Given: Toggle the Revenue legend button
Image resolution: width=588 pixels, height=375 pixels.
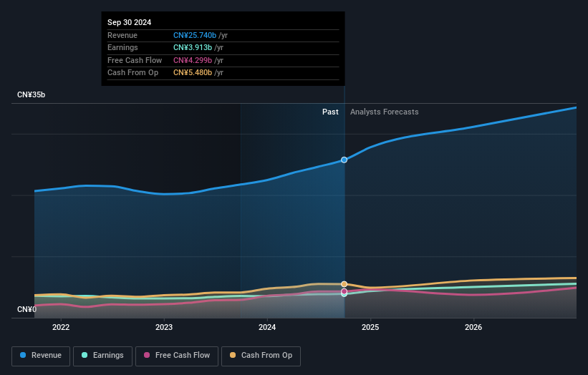Looking at the screenshot, I should point(41,356).
